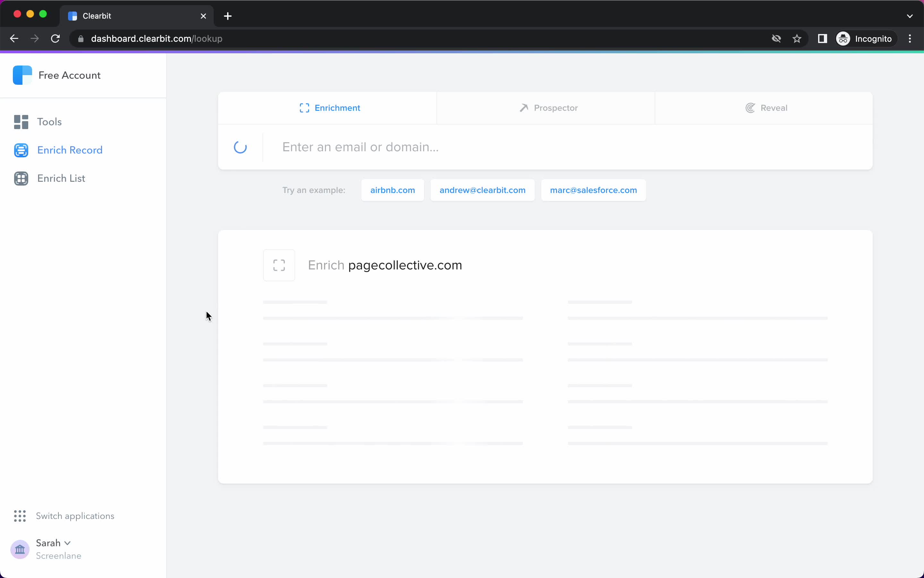Click the browser forward arrow
Screen dimensions: 924x578
35,39
